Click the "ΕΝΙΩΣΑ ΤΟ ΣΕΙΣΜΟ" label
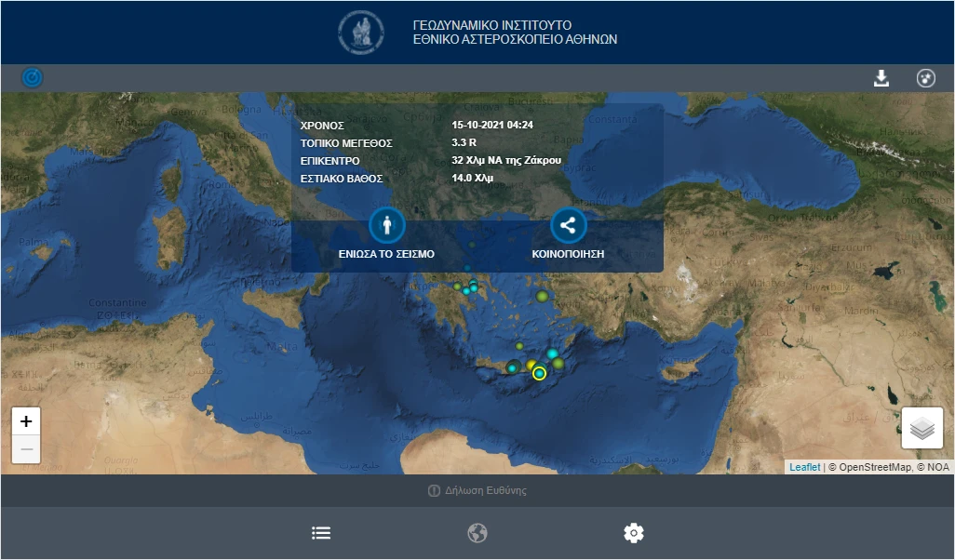The height and width of the screenshot is (560, 955). tap(387, 254)
